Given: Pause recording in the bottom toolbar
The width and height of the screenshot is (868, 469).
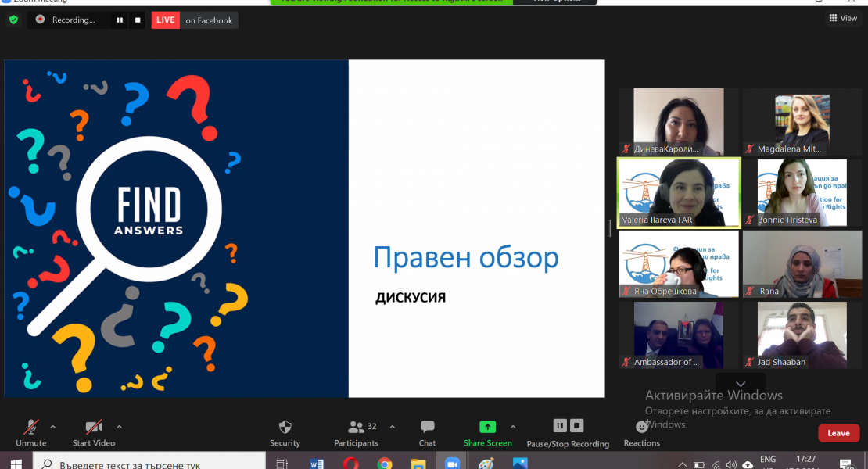Looking at the screenshot, I should coord(560,425).
